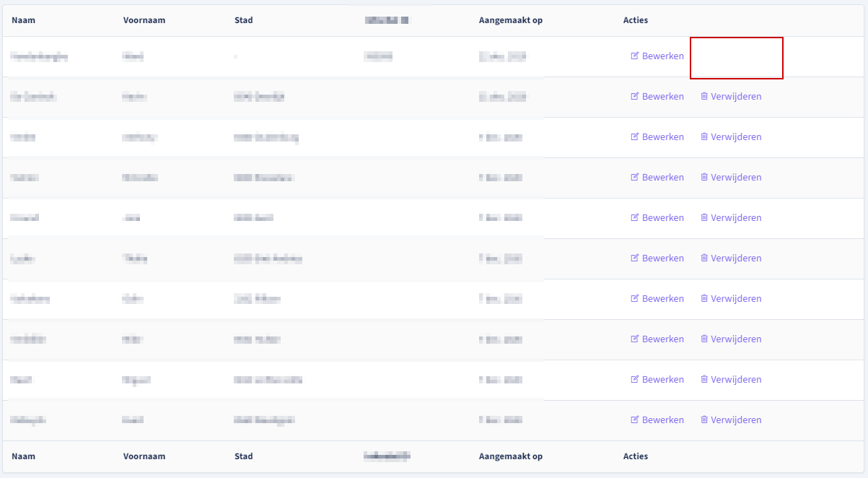This screenshot has width=868, height=478.
Task: Click the trash icon in the eighth row
Action: click(x=703, y=339)
